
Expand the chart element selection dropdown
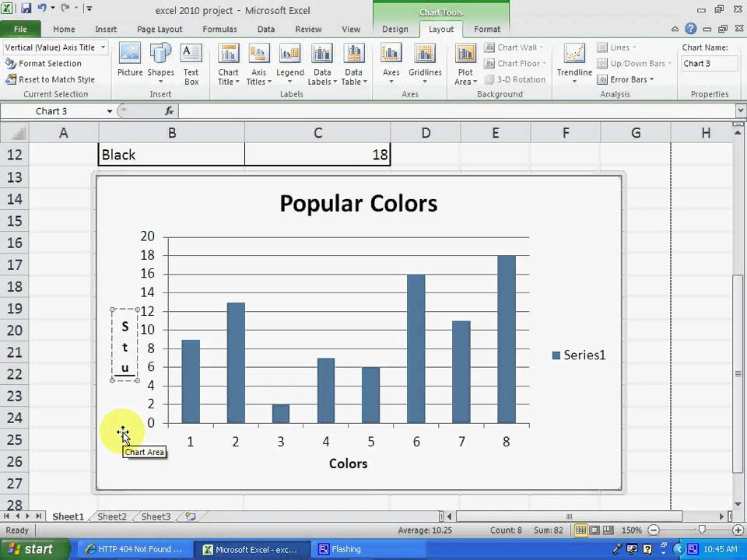103,47
